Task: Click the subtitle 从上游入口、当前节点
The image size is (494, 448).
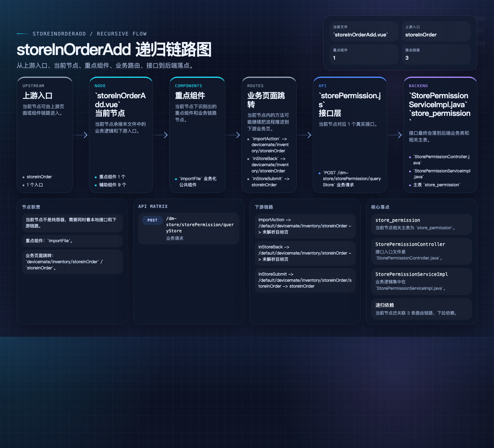Action: pyautogui.click(x=106, y=66)
